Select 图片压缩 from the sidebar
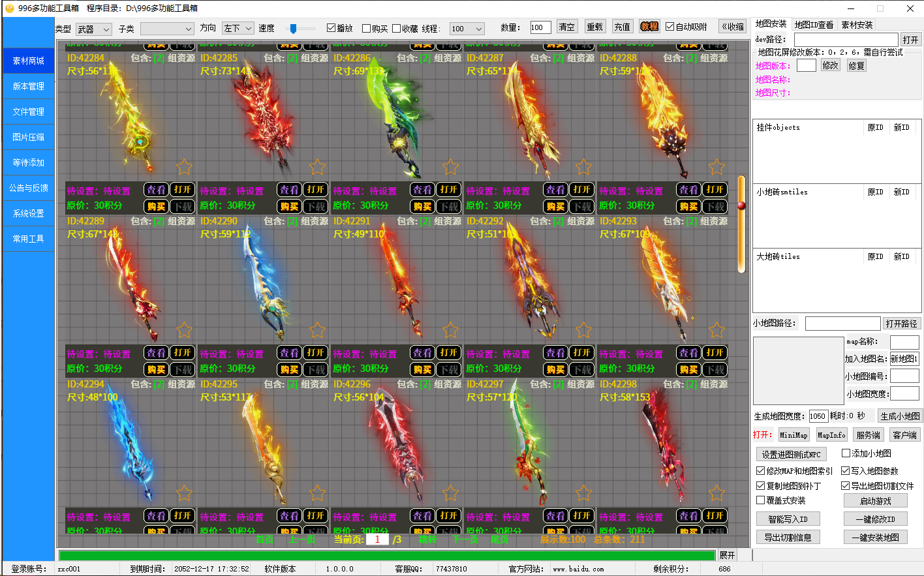 (x=29, y=137)
